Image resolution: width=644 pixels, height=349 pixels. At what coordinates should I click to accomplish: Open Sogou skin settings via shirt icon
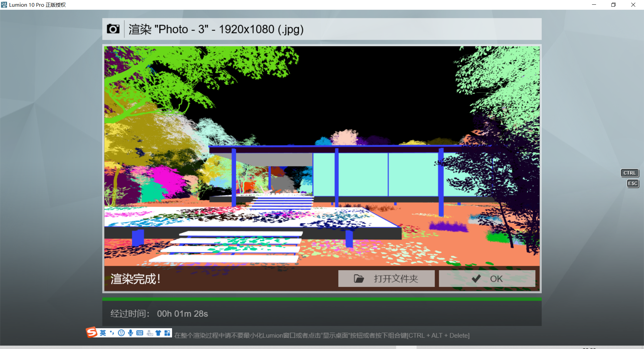coord(158,333)
